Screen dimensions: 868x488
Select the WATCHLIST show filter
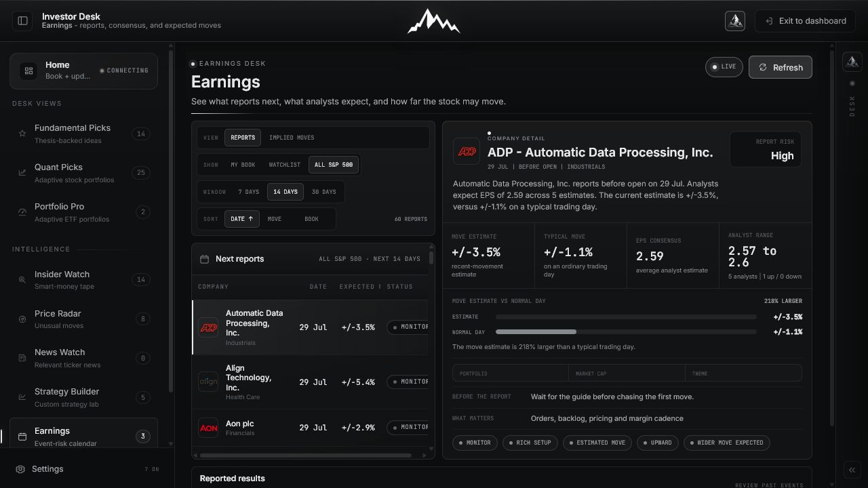point(285,165)
